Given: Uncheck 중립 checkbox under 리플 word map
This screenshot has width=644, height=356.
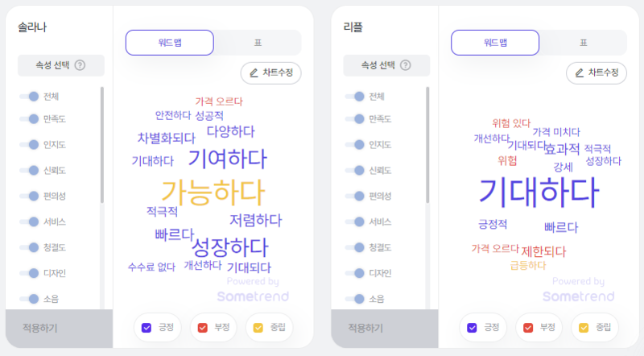Looking at the screenshot, I should pyautogui.click(x=584, y=328).
